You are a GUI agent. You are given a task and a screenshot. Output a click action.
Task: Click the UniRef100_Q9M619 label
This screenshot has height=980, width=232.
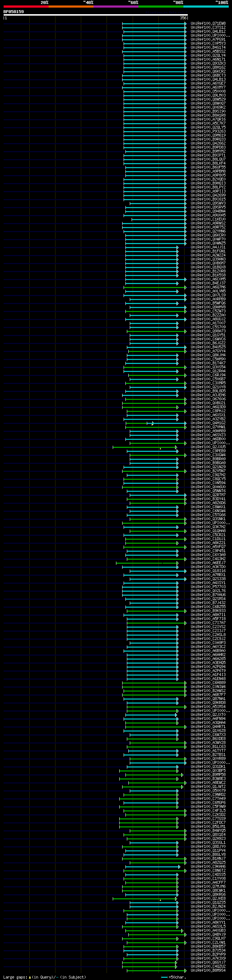point(208,135)
